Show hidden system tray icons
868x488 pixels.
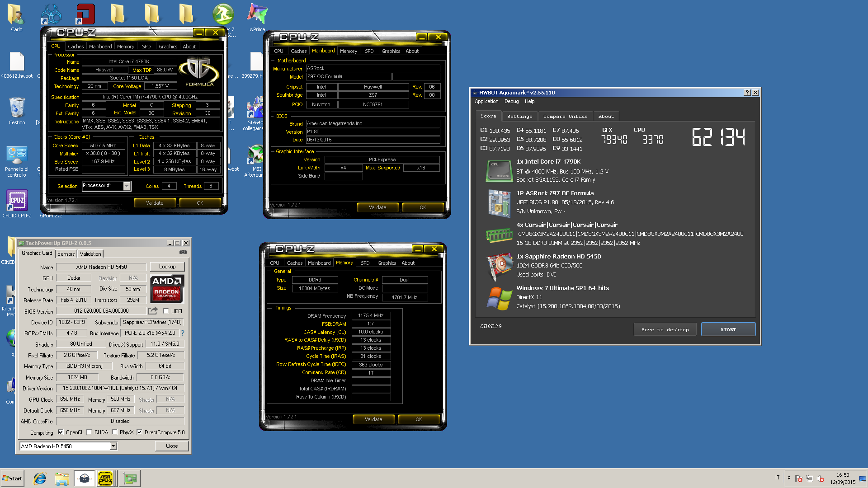789,478
